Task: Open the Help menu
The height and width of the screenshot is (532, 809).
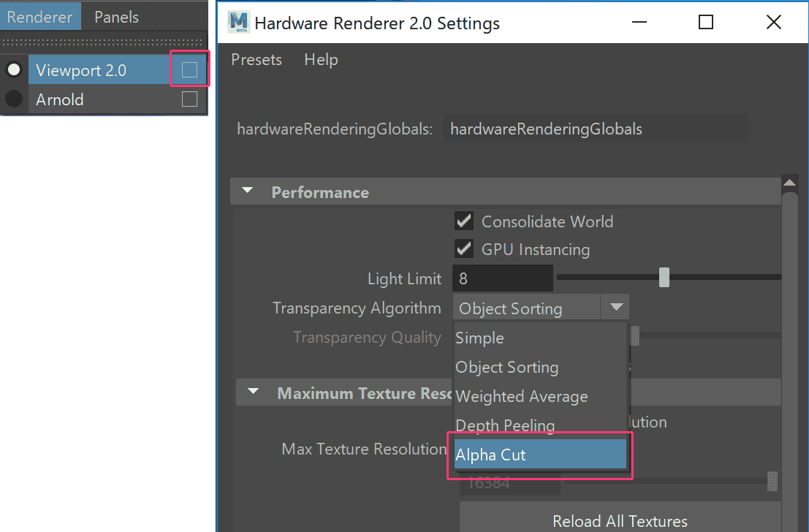Action: coord(321,59)
